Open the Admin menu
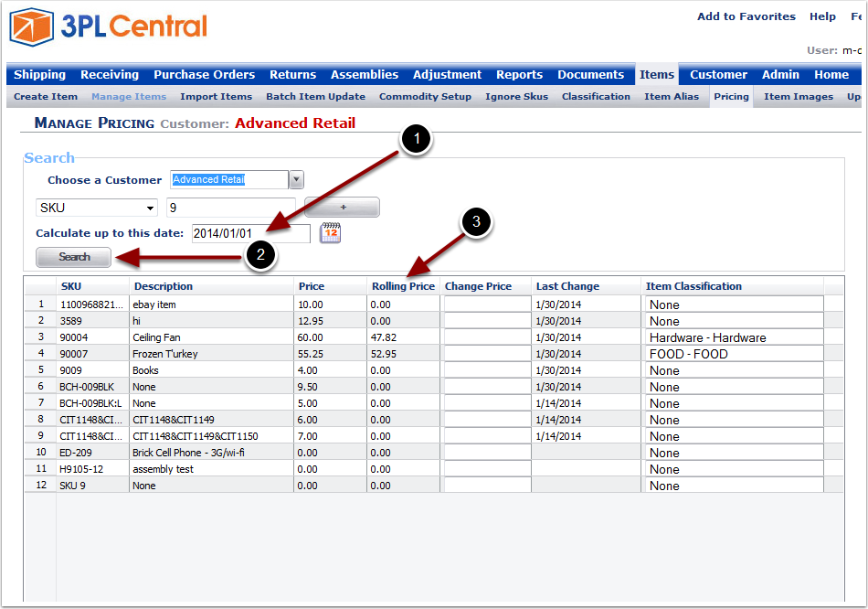The image size is (868, 609). pos(781,74)
